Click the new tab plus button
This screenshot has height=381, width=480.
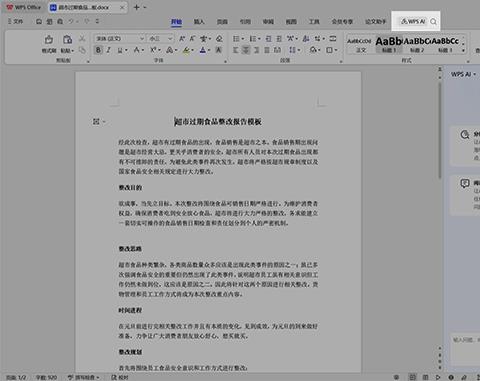click(136, 7)
